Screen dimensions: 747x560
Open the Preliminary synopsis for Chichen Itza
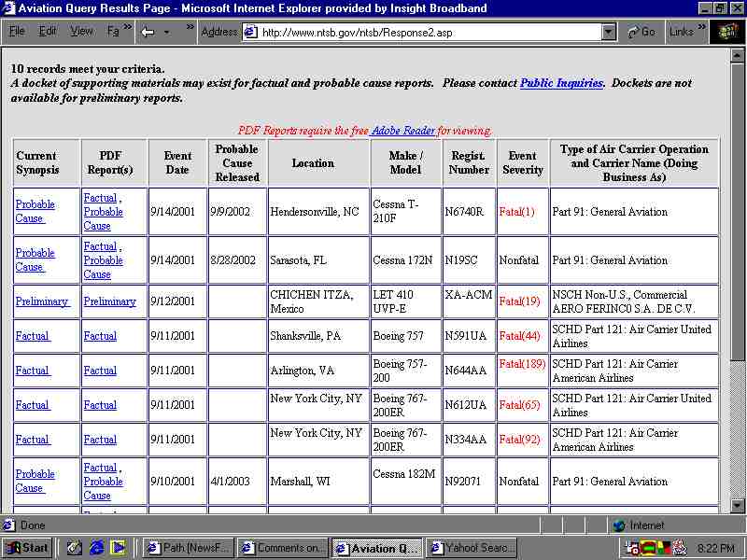41,301
